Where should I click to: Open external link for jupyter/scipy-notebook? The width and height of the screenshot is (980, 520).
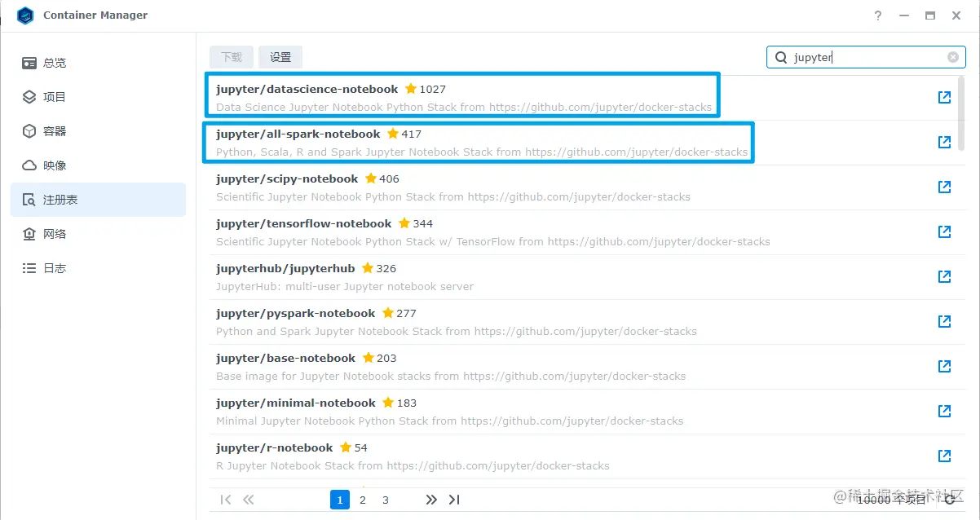tap(944, 187)
